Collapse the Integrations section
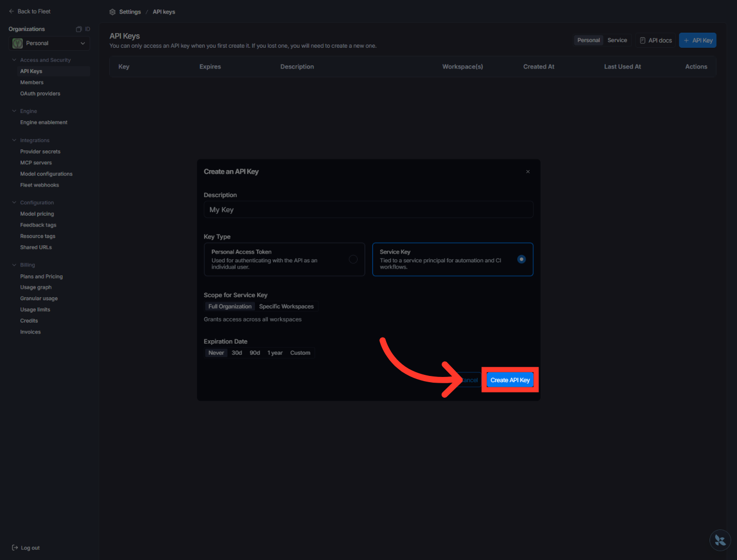The height and width of the screenshot is (560, 737). click(x=15, y=140)
